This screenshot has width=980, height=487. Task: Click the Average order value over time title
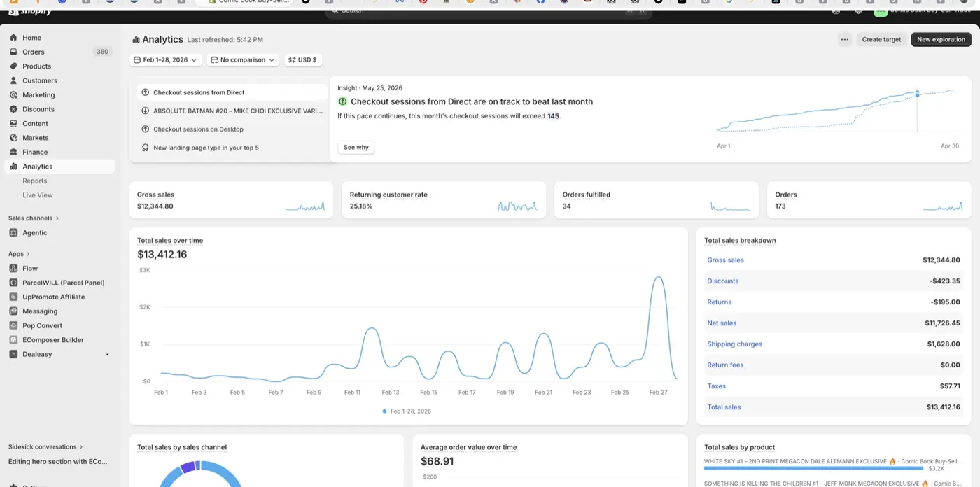[x=468, y=447]
